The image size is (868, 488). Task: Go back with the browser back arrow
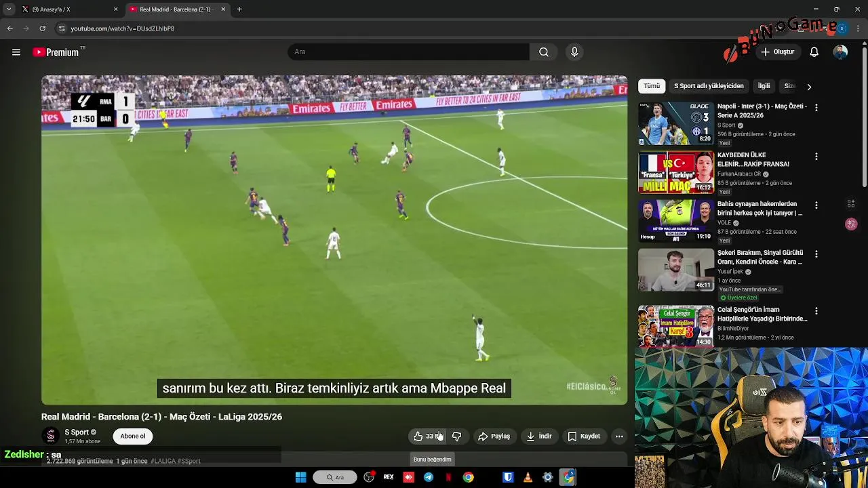(9, 28)
